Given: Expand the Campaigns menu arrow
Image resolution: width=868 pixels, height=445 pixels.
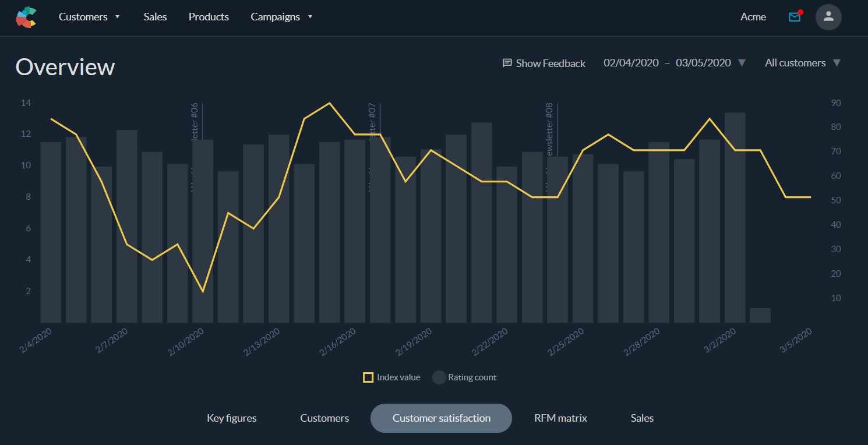Looking at the screenshot, I should coord(310,17).
